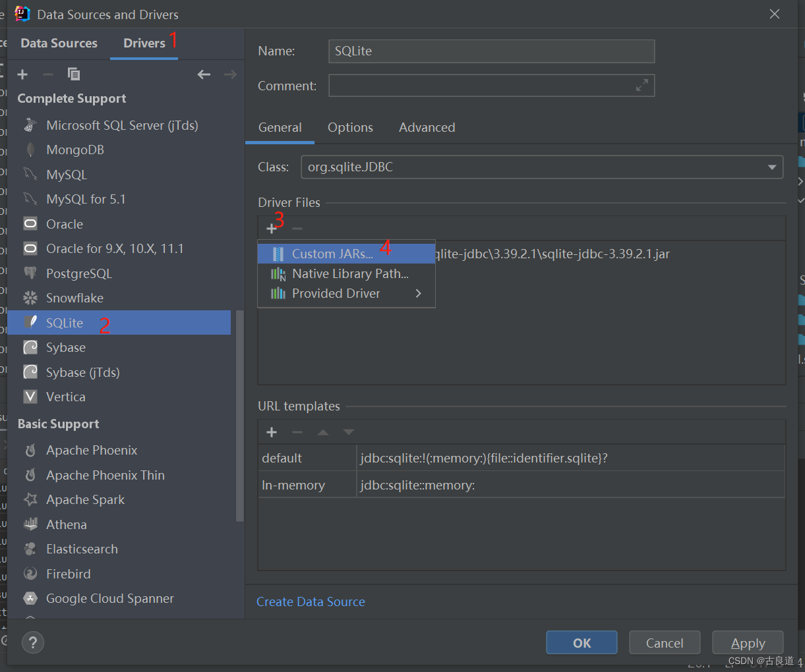This screenshot has height=672, width=805.
Task: Choose Custom JARs... from popup menu
Action: pyautogui.click(x=346, y=254)
